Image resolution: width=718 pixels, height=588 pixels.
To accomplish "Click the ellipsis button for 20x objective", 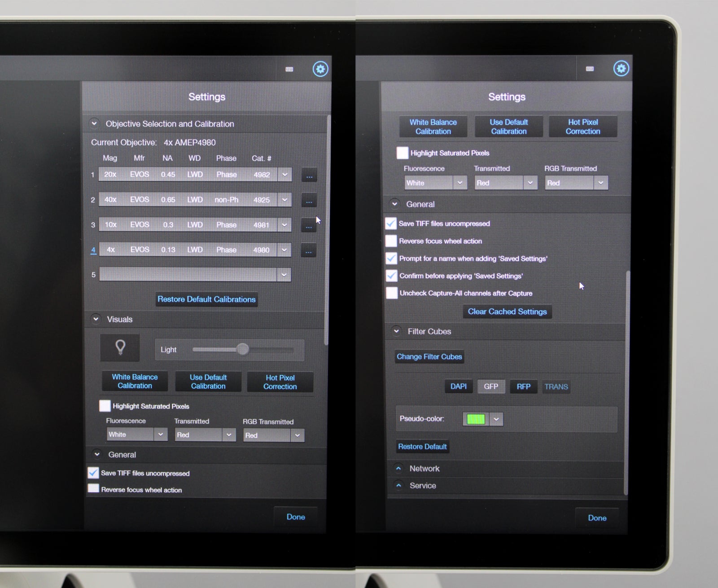I will [x=309, y=175].
